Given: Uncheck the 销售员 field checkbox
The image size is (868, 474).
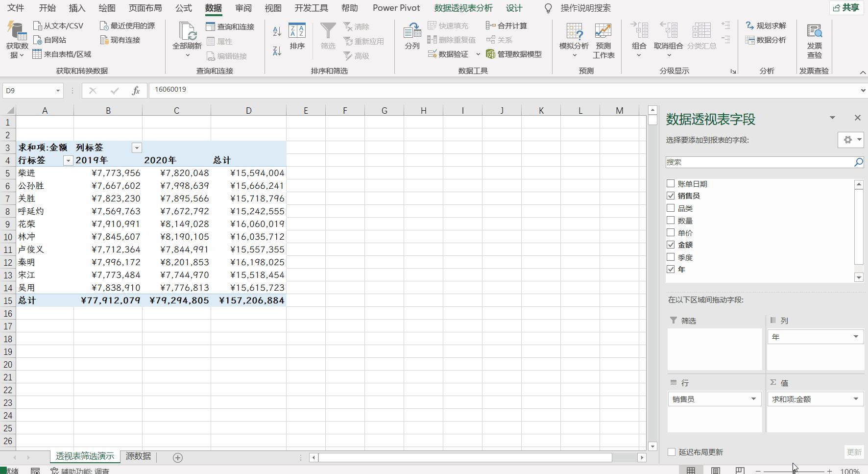Looking at the screenshot, I should [x=671, y=196].
